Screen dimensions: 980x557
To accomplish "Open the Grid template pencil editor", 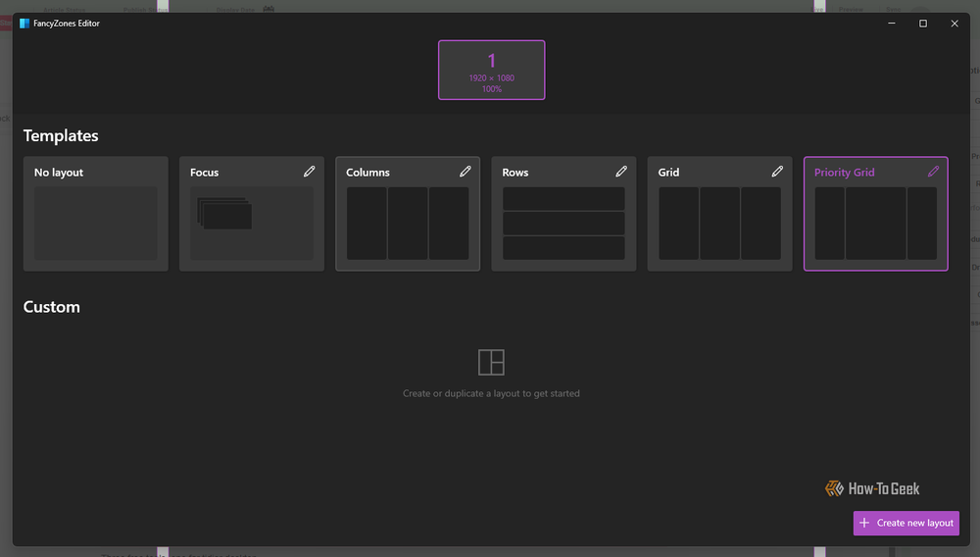I will [777, 172].
